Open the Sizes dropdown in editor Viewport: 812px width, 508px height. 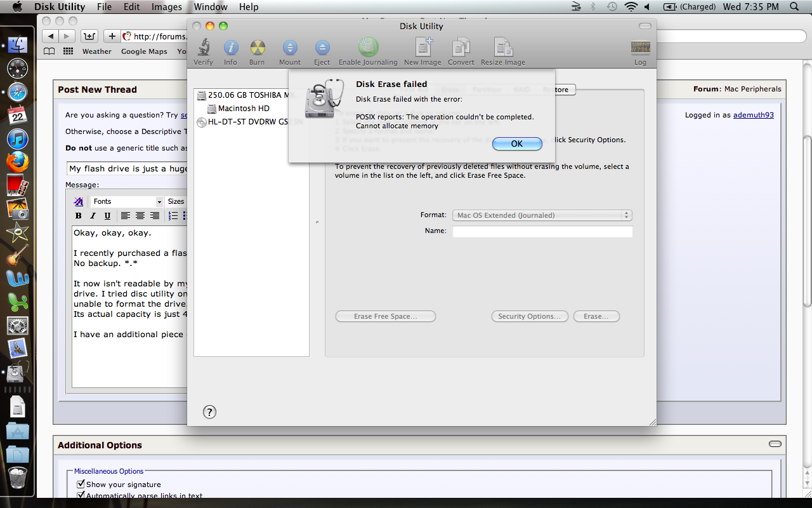tap(176, 201)
